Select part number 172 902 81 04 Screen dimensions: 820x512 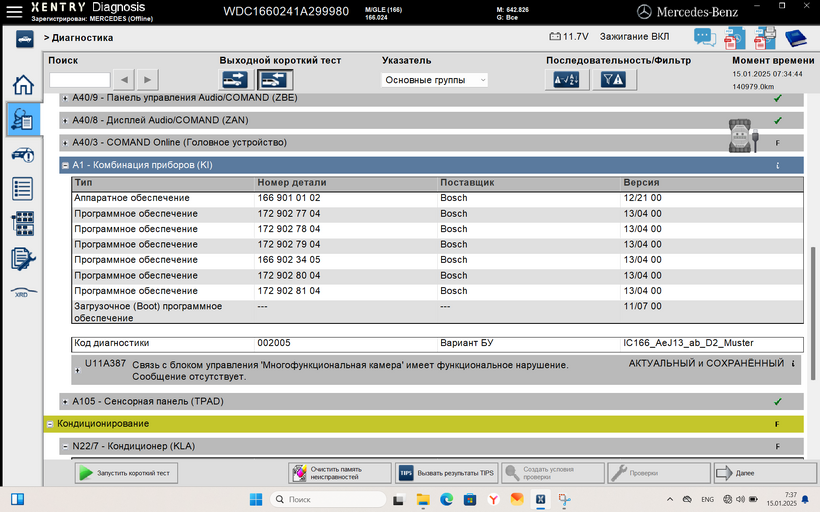[x=289, y=291]
